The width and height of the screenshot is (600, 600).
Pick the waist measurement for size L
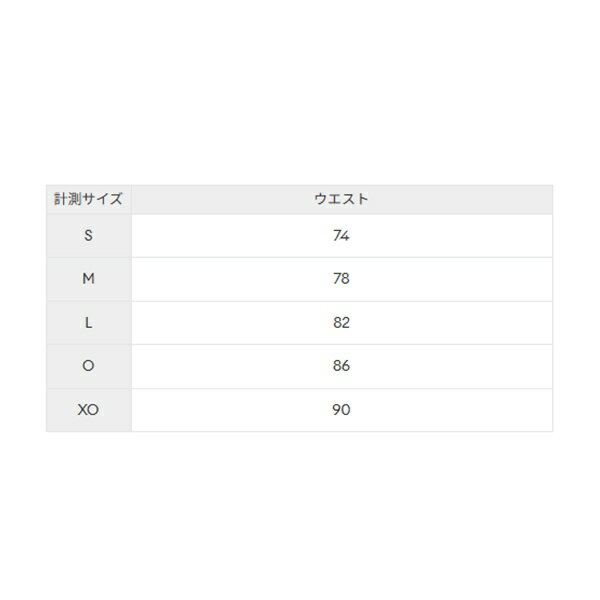point(341,323)
